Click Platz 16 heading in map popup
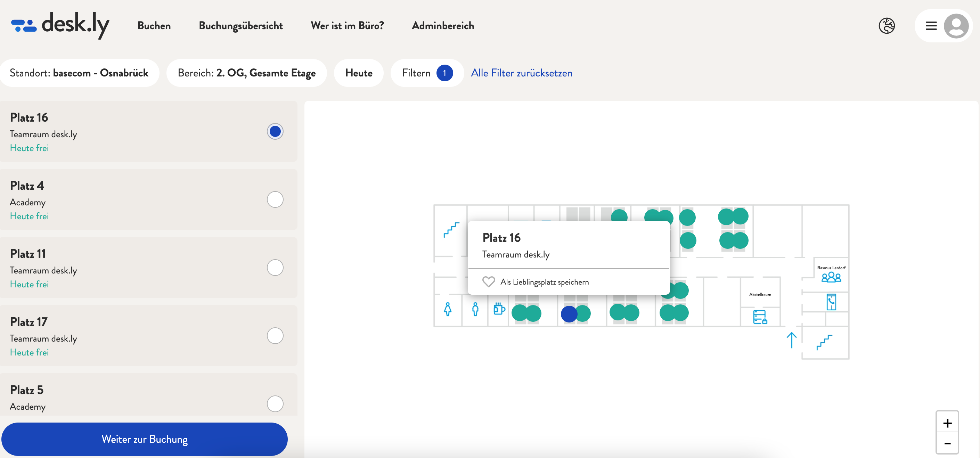Viewport: 980px width, 458px height. pyautogui.click(x=501, y=238)
